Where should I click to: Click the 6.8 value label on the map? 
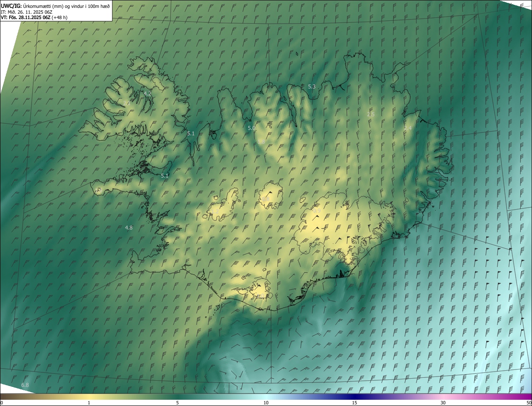pyautogui.click(x=25, y=385)
